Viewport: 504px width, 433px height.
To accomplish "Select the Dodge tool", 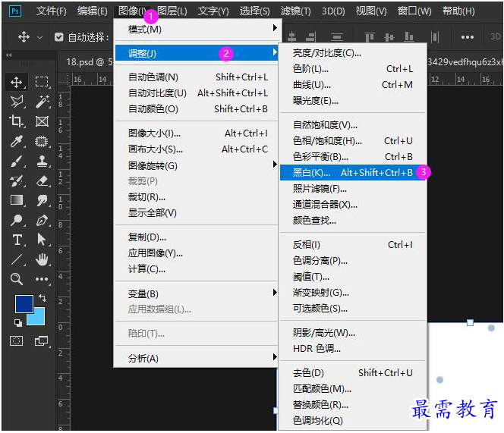I will pyautogui.click(x=17, y=220).
